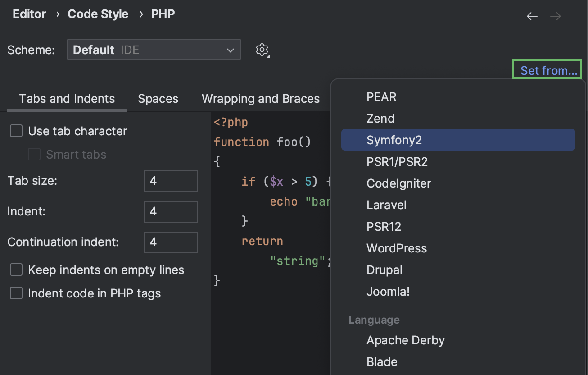588x375 pixels.
Task: Click Code Style breadcrumb
Action: pos(98,14)
